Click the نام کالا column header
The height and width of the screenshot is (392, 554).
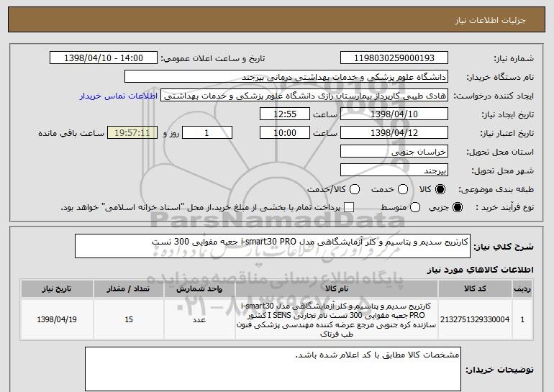click(337, 289)
